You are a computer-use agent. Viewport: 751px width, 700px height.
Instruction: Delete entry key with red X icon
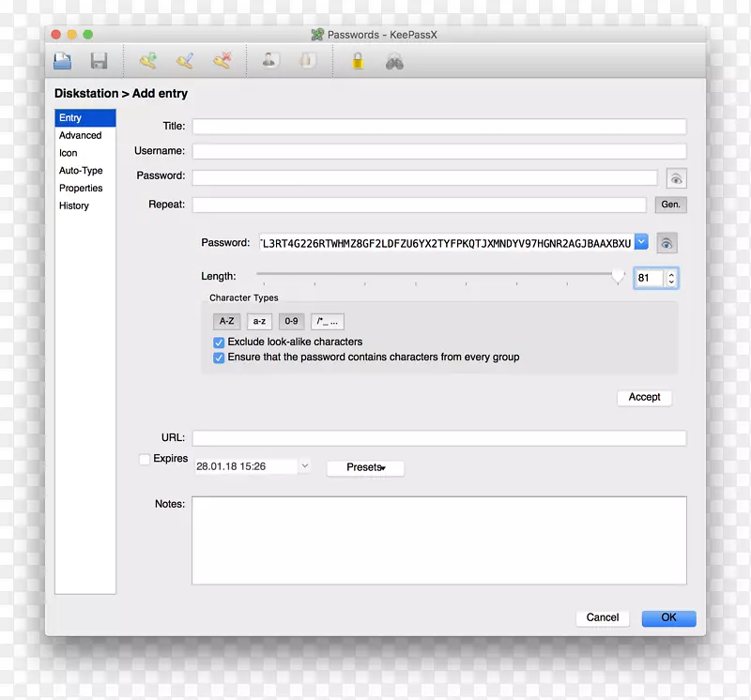coord(222,61)
